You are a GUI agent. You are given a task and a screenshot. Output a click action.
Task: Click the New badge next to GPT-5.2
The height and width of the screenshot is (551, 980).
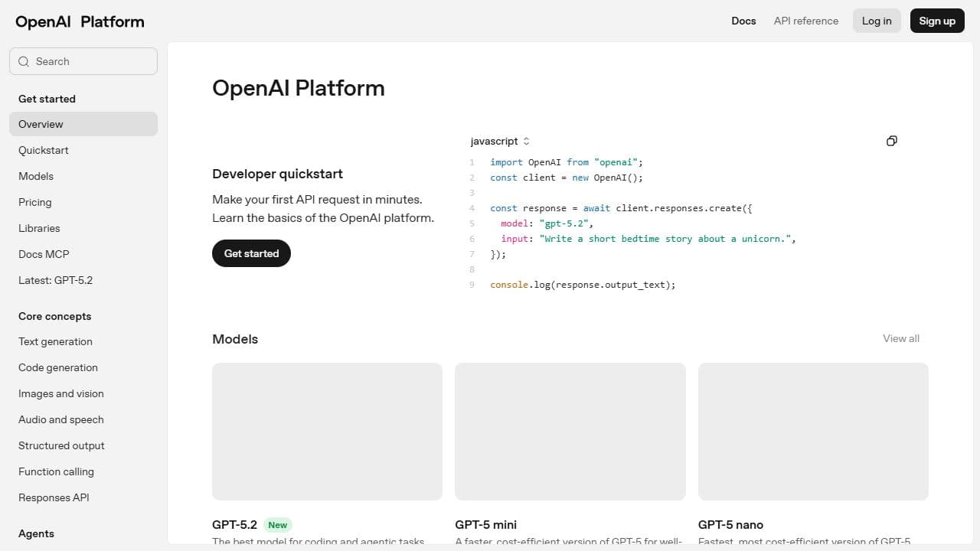pyautogui.click(x=277, y=524)
